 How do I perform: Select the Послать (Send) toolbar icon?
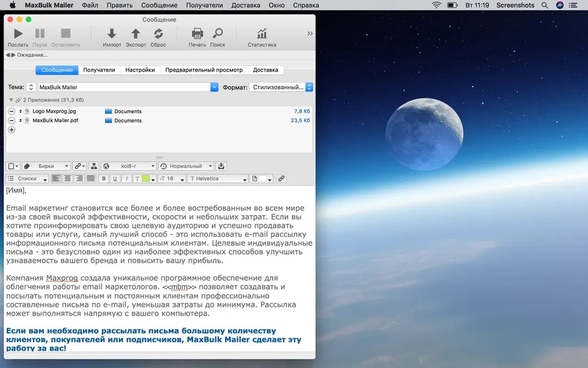point(18,34)
